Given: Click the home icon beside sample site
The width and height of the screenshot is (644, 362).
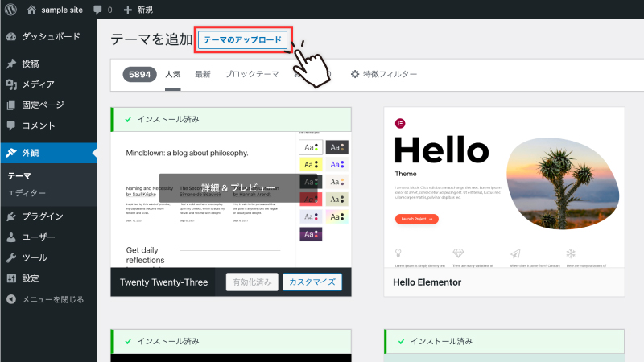Looking at the screenshot, I should [x=31, y=10].
